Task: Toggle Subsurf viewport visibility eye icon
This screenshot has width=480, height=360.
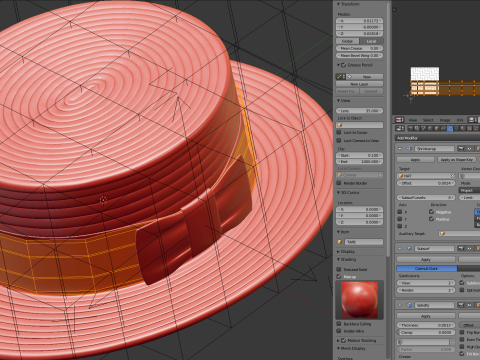Action: tap(469, 248)
